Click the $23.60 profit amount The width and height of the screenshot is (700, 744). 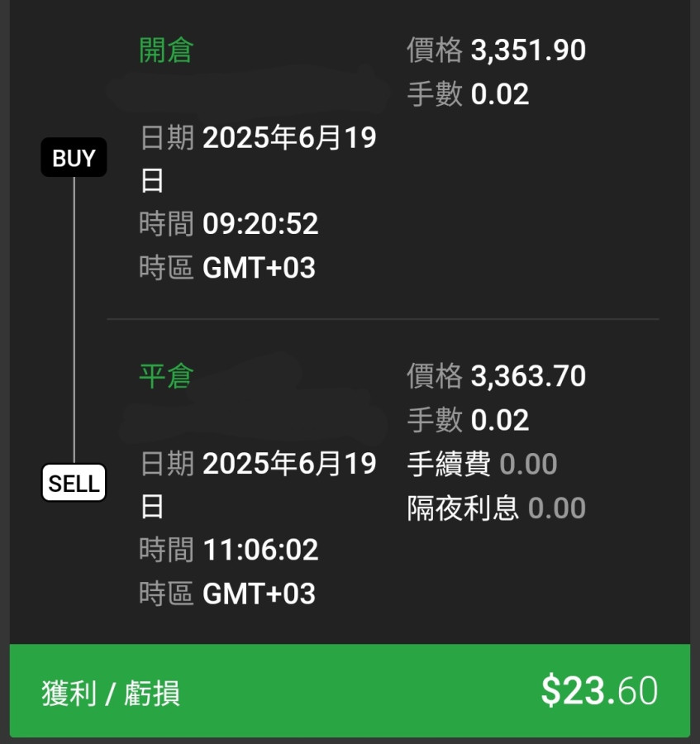click(x=599, y=691)
